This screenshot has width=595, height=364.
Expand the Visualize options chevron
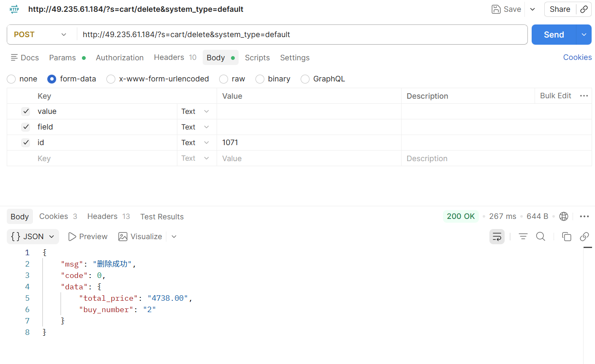point(174,237)
